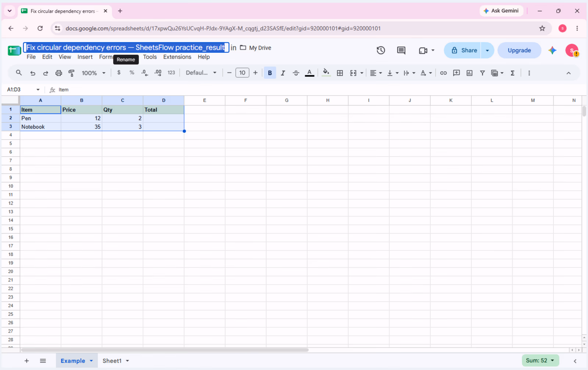Open the My Drive folder link
The width and height of the screenshot is (588, 370).
[256, 48]
